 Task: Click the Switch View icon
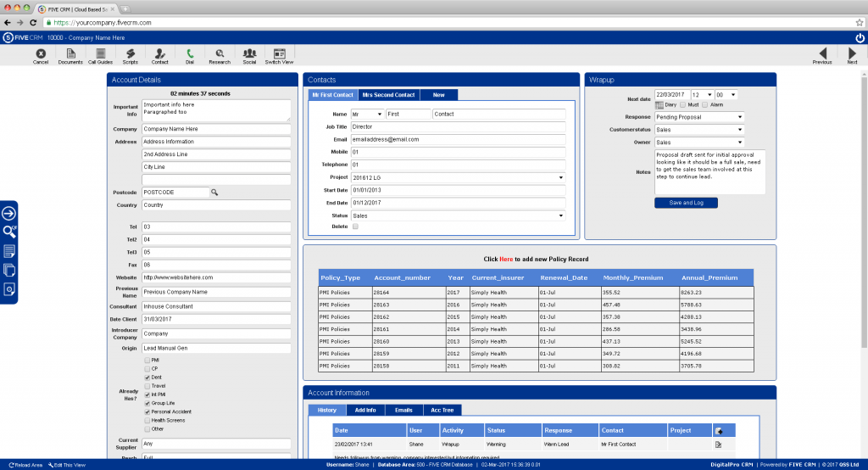tap(279, 55)
